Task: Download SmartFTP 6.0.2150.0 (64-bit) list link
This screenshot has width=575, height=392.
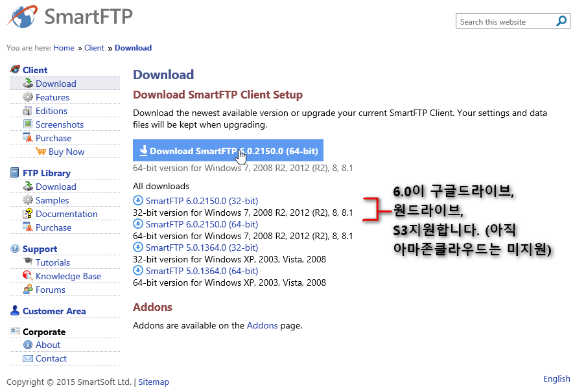Action: pyautogui.click(x=202, y=224)
